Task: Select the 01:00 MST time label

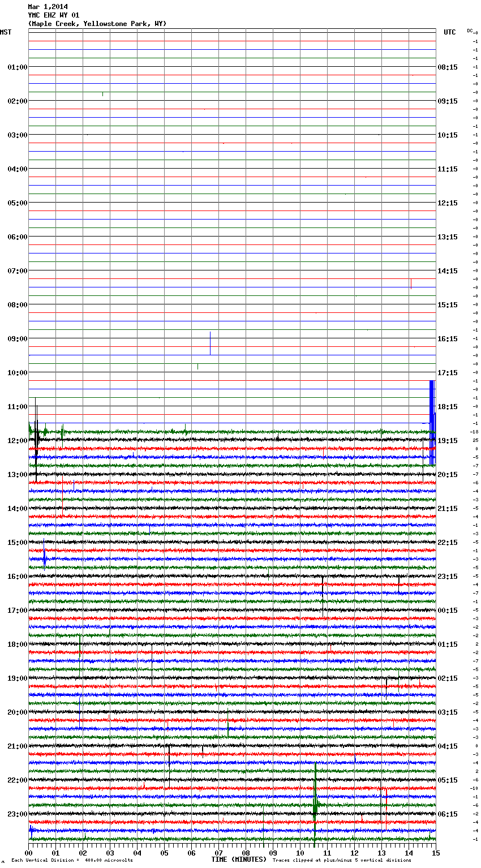Action: pyautogui.click(x=18, y=67)
